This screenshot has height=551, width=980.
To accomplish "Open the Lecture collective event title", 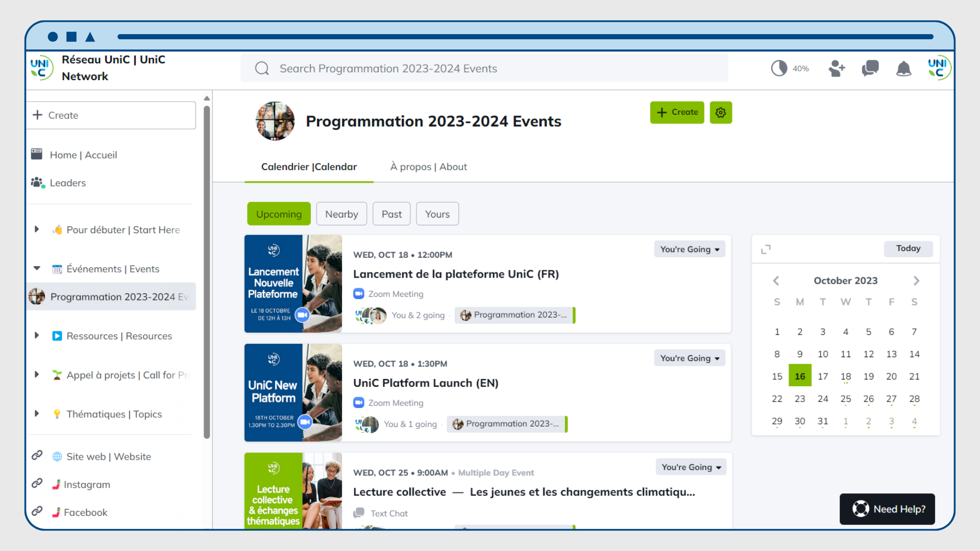I will (x=524, y=492).
